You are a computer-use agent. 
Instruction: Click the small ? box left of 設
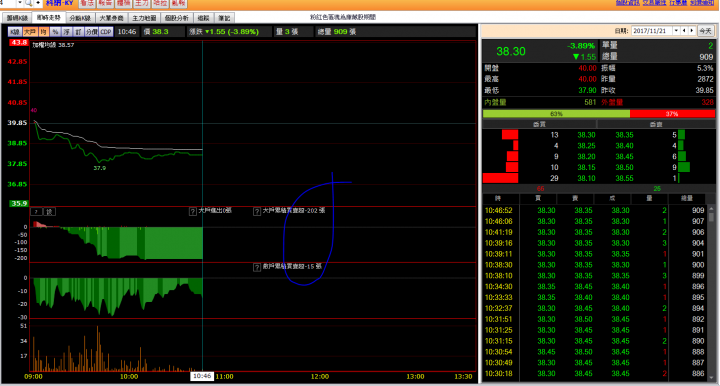[37, 212]
